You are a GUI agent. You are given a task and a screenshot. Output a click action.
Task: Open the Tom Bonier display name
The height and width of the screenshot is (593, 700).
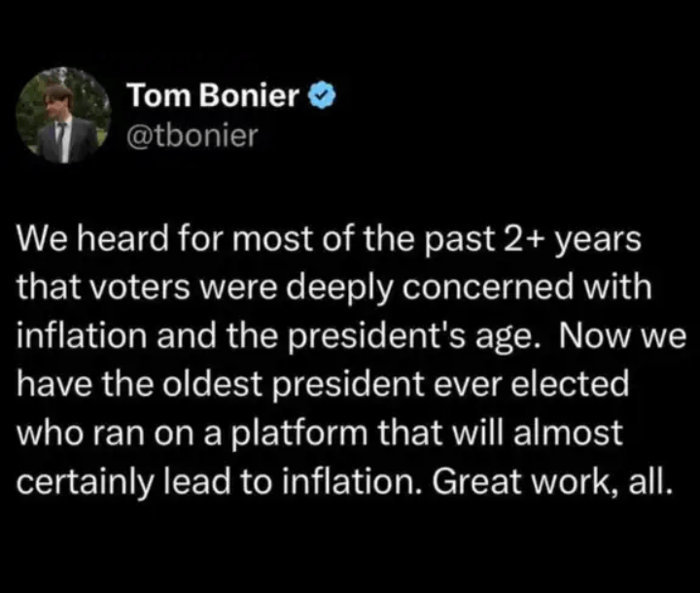(213, 95)
